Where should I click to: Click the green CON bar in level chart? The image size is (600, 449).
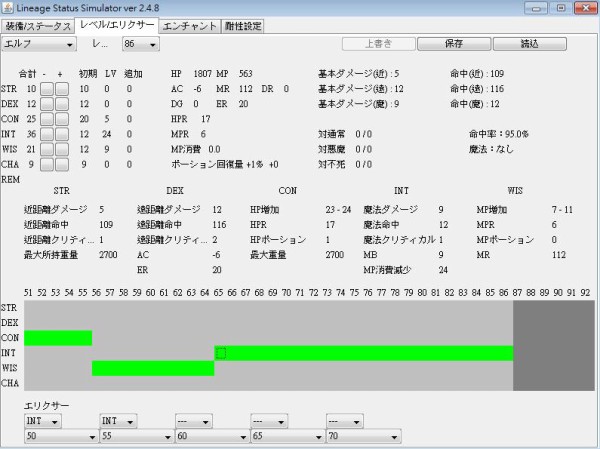click(58, 338)
